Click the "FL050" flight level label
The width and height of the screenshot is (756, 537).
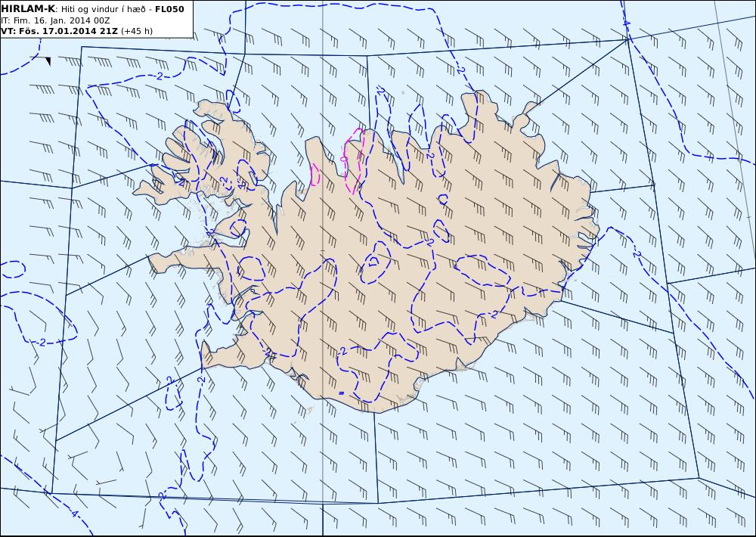(x=169, y=9)
